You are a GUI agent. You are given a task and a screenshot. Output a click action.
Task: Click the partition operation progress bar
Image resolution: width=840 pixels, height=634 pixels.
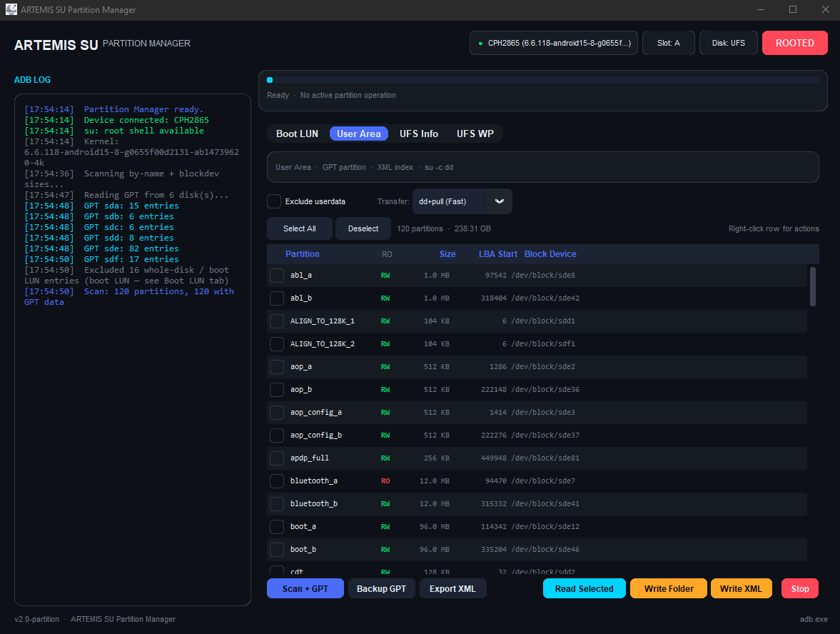click(543, 81)
